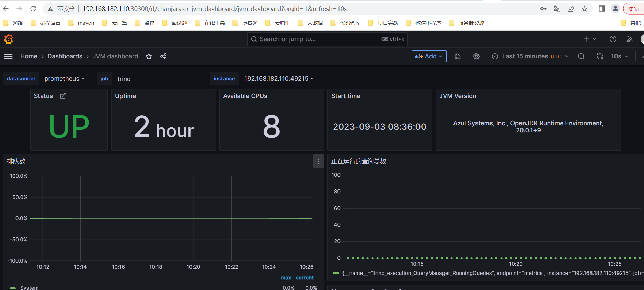
Task: Open the Add panel dropdown
Action: [429, 56]
